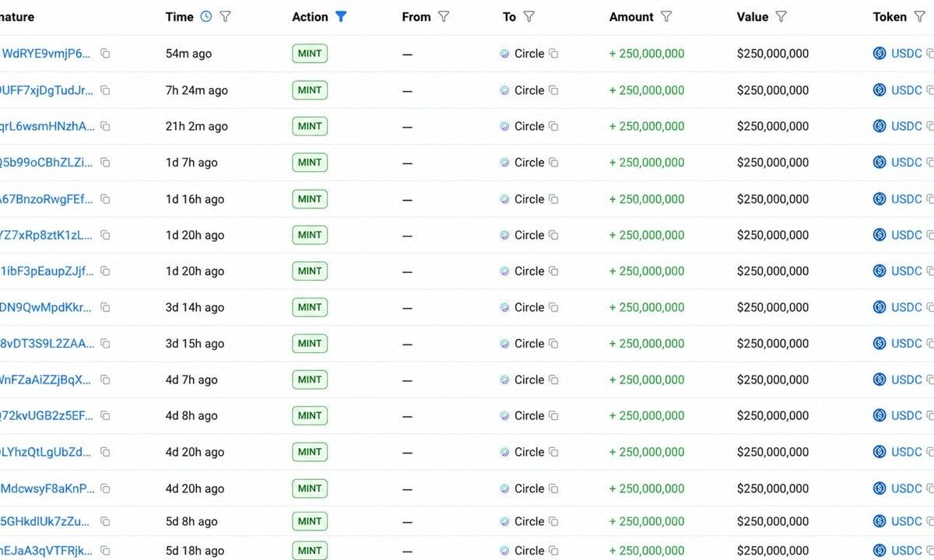This screenshot has width=934, height=560.
Task: Click MINT badge in 54m ago row
Action: point(310,54)
